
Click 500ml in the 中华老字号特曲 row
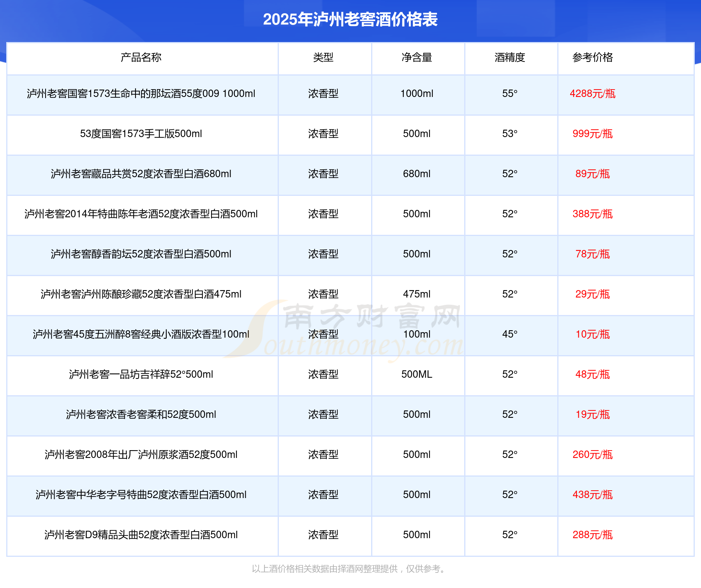click(417, 495)
